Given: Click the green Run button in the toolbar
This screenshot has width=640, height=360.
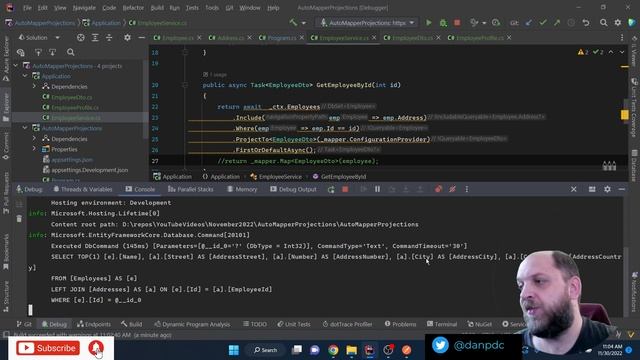Looking at the screenshot, I should [x=429, y=23].
